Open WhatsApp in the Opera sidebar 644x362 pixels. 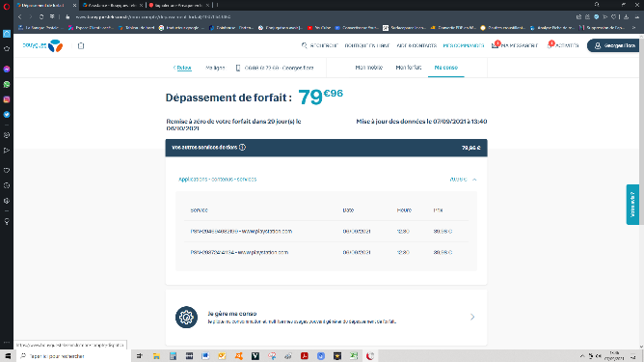tap(7, 84)
